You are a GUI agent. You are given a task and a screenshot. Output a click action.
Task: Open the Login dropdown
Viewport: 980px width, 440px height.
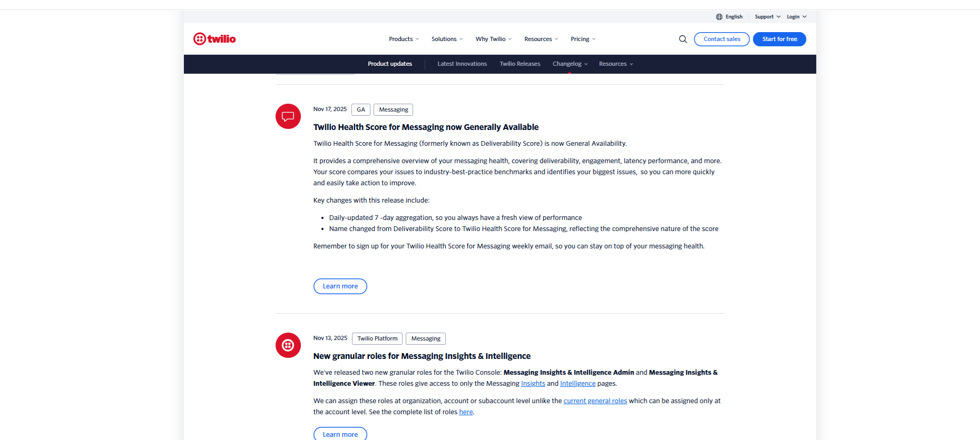pos(797,17)
